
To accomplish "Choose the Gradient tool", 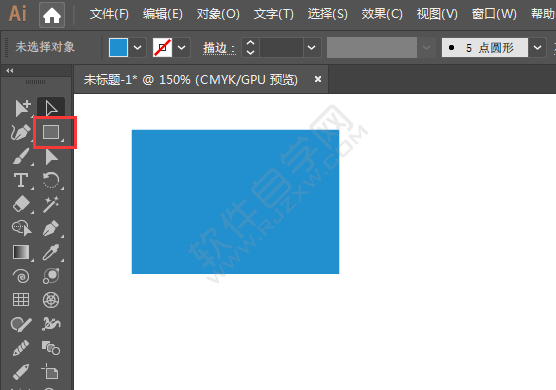I will (x=21, y=252).
